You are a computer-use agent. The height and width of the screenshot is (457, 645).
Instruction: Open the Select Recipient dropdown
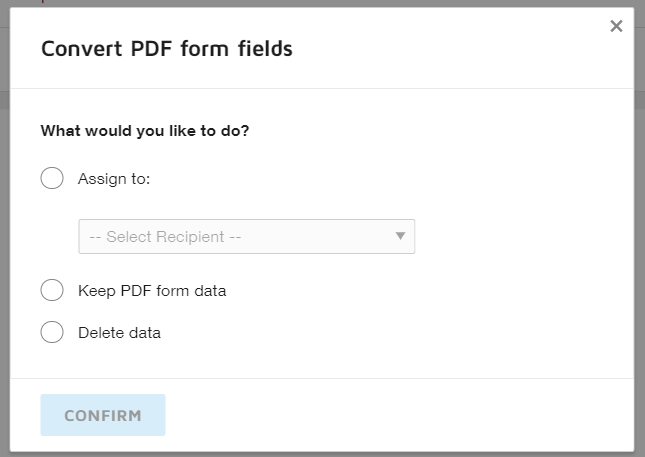(246, 237)
